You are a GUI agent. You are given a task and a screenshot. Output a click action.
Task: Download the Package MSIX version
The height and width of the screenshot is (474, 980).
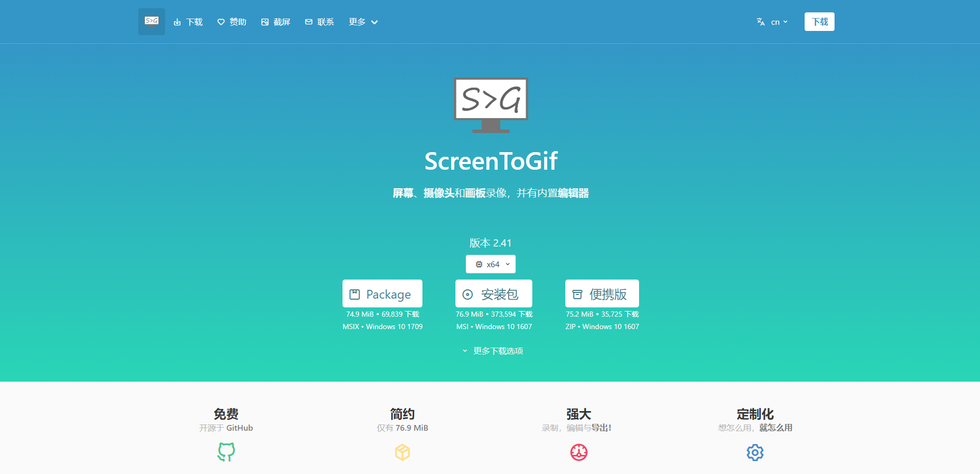tap(382, 293)
